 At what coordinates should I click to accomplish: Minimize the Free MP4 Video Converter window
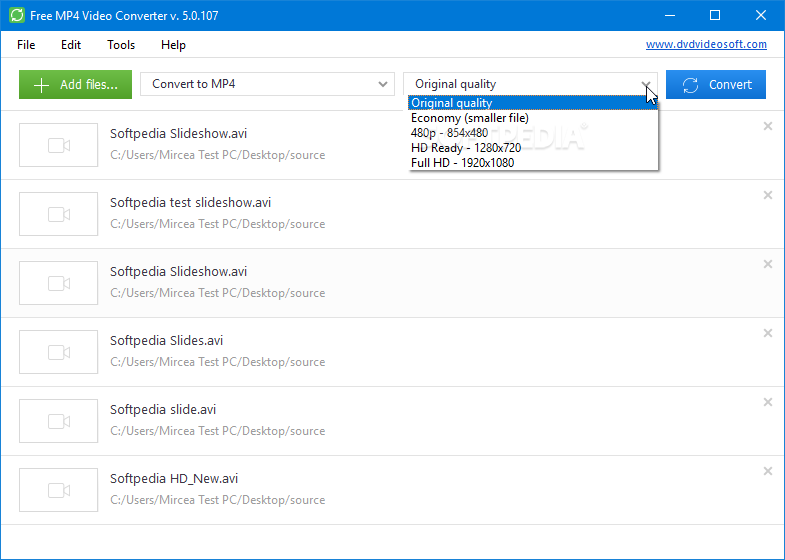pyautogui.click(x=669, y=16)
